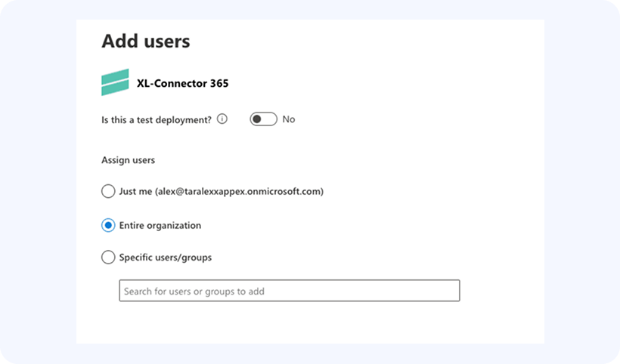Image resolution: width=620 pixels, height=364 pixels.
Task: Click the "Just me" option label text
Action: (x=136, y=192)
